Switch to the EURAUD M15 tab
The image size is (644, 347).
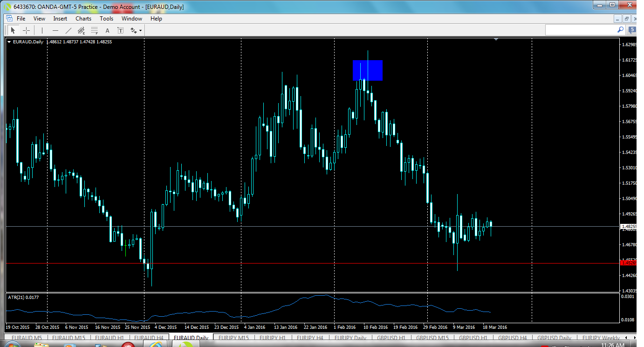69,338
